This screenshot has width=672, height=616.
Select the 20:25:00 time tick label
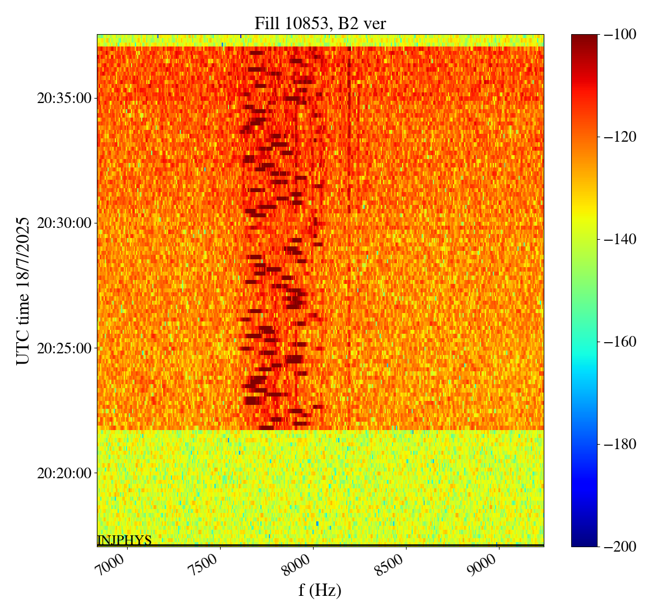tap(64, 348)
